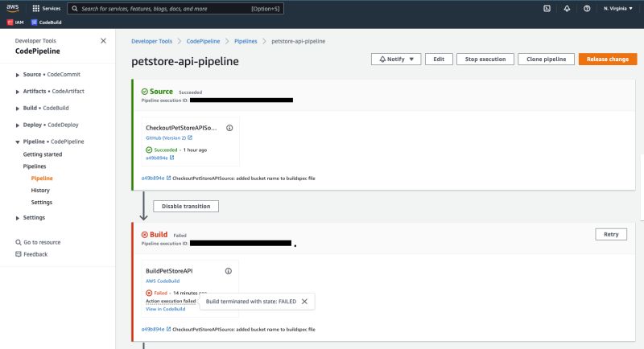
Task: Show info for BuildPetStoreAPI action
Action: click(x=228, y=271)
